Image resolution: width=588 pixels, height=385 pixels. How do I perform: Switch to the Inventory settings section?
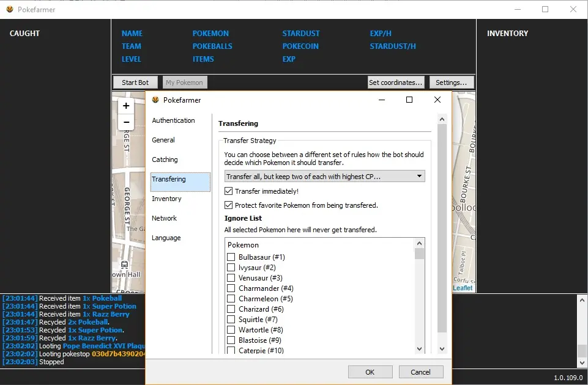coord(166,199)
